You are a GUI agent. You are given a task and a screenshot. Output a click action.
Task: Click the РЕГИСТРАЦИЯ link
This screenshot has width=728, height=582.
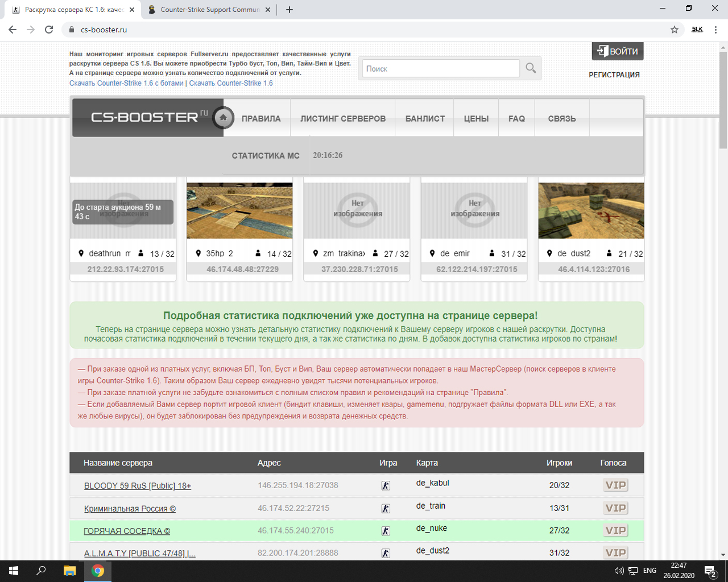pyautogui.click(x=614, y=74)
